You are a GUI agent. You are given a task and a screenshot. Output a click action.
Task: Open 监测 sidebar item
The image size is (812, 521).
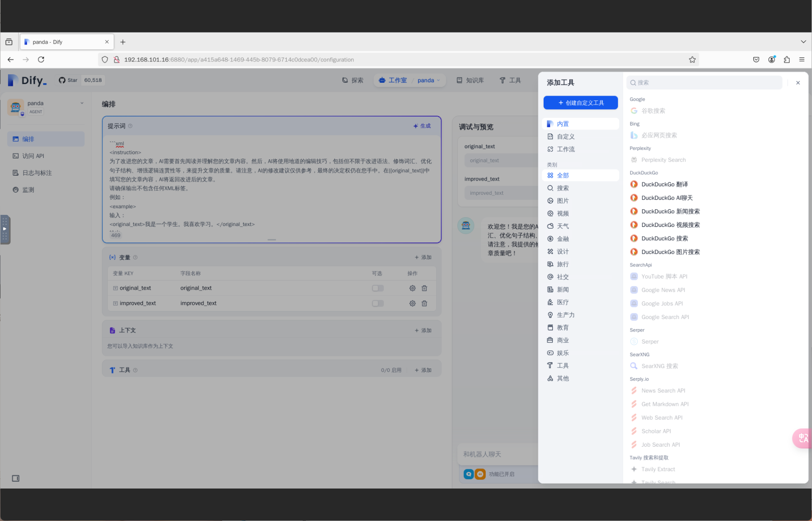[x=46, y=190]
